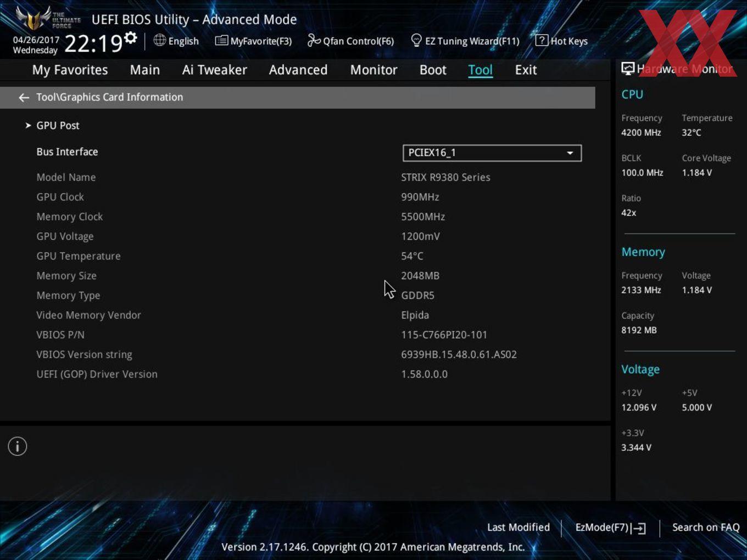Click the Ratio 42x value
The height and width of the screenshot is (560, 747).
coord(629,213)
